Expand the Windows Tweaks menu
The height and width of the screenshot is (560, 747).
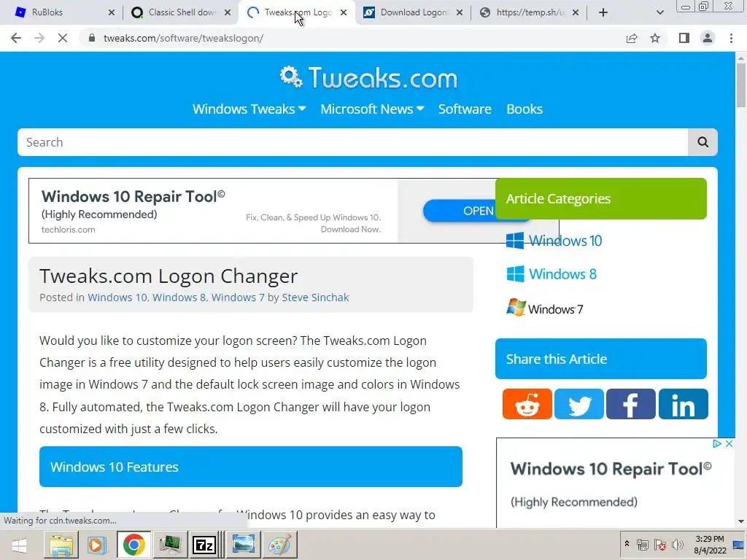(249, 109)
